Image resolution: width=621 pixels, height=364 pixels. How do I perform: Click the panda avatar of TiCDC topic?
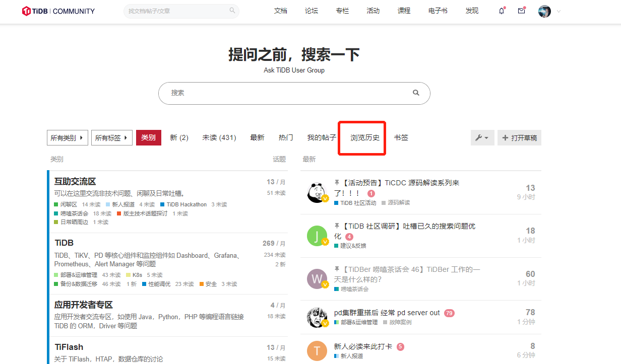[317, 192]
